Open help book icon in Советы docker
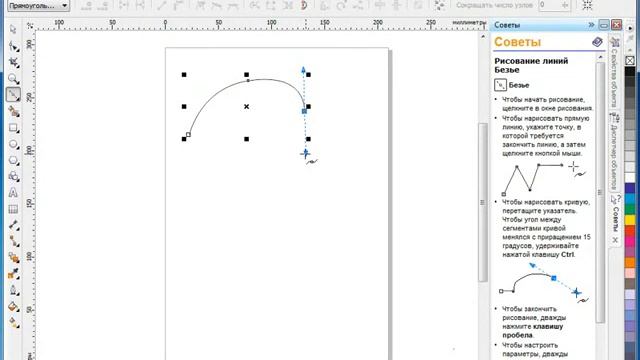Viewport: 640px width, 360px height. (597, 42)
